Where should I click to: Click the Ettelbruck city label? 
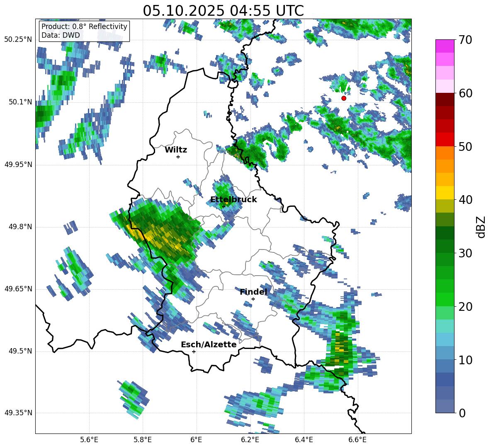tap(233, 200)
